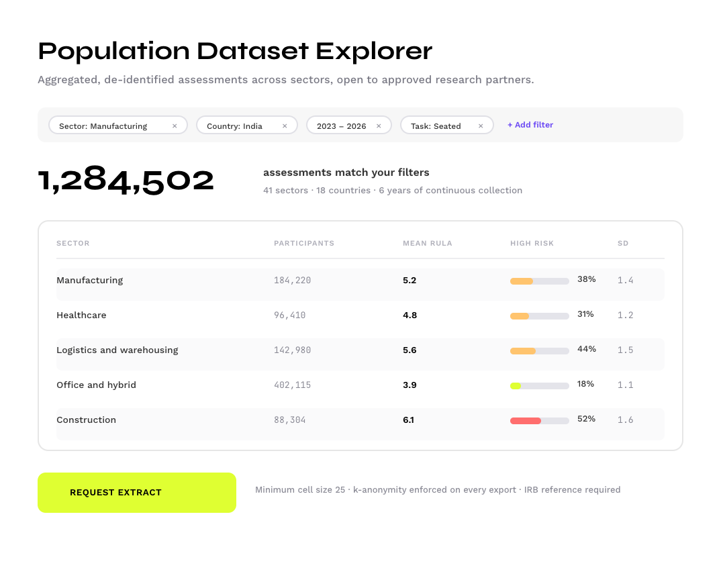Click the Office and hybrid high risk bar

pyautogui.click(x=540, y=386)
